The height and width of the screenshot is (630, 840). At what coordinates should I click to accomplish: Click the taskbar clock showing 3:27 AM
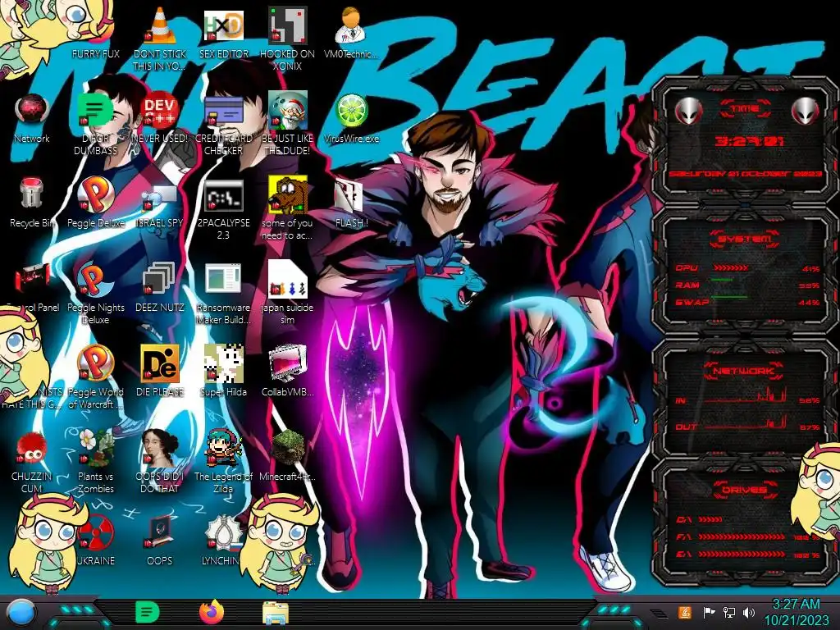796,612
